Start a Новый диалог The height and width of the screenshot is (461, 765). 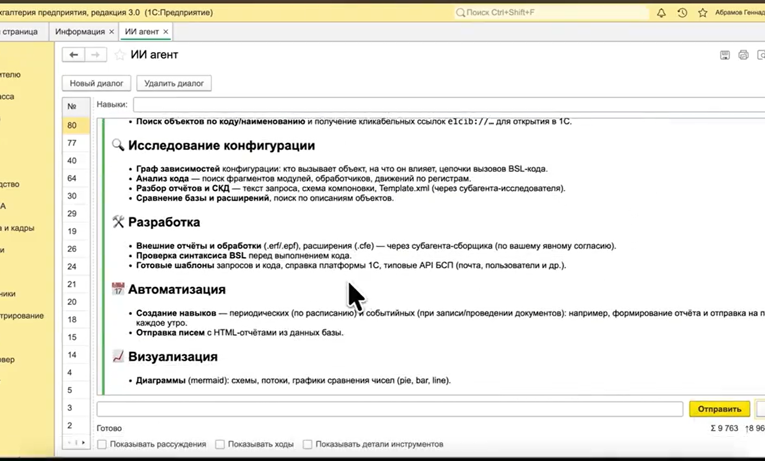click(x=96, y=83)
